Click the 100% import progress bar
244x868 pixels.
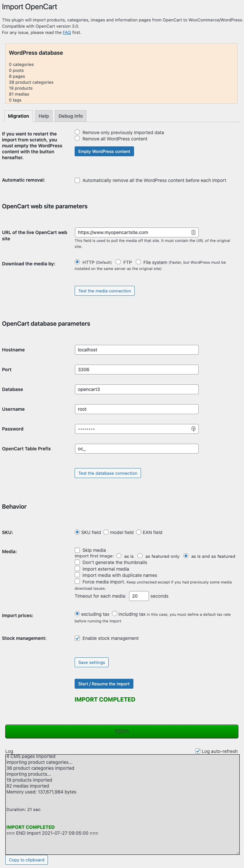click(122, 731)
